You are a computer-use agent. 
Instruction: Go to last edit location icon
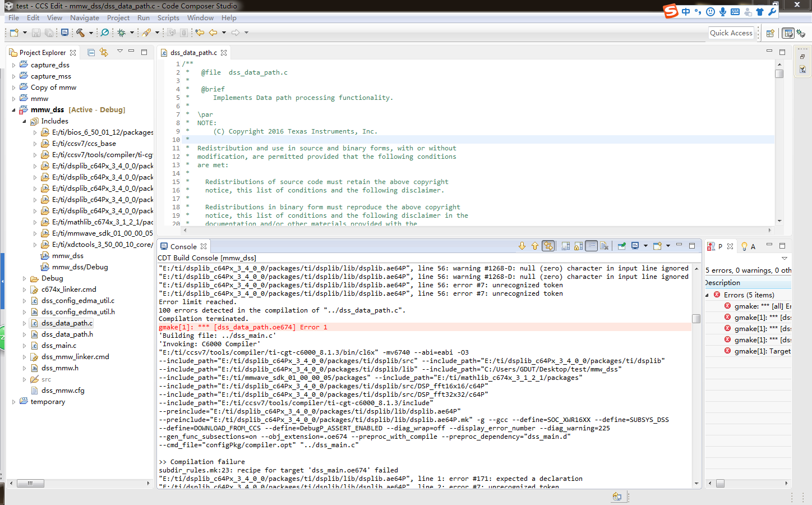(x=200, y=33)
